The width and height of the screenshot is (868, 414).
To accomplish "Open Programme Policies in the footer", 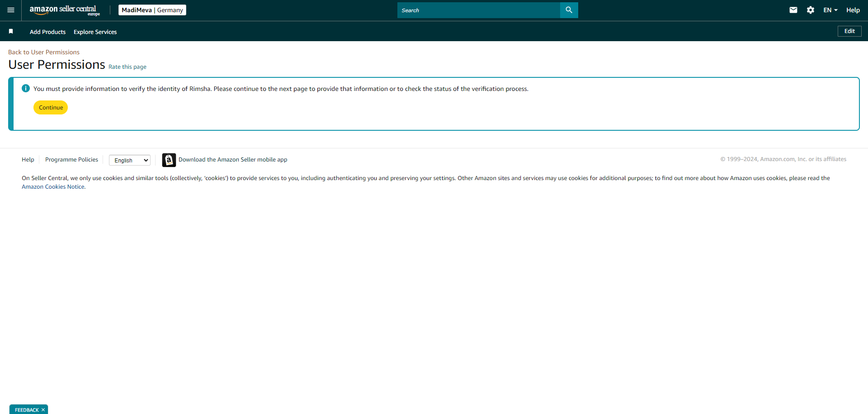I will (x=71, y=159).
